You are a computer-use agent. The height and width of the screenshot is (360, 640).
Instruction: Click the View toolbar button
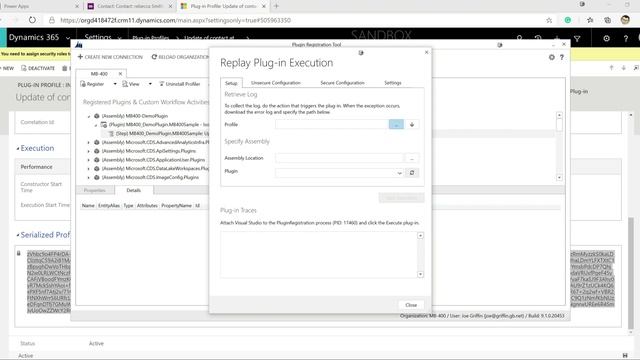tap(131, 84)
